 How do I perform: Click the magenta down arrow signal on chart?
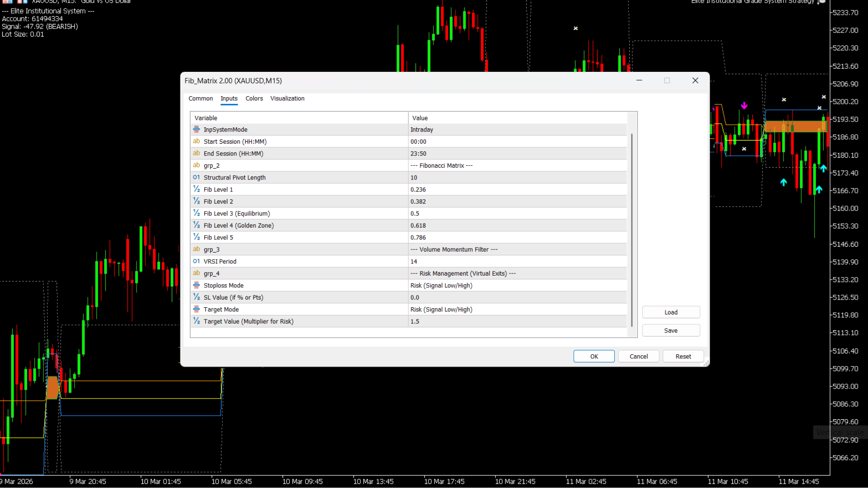pos(744,106)
